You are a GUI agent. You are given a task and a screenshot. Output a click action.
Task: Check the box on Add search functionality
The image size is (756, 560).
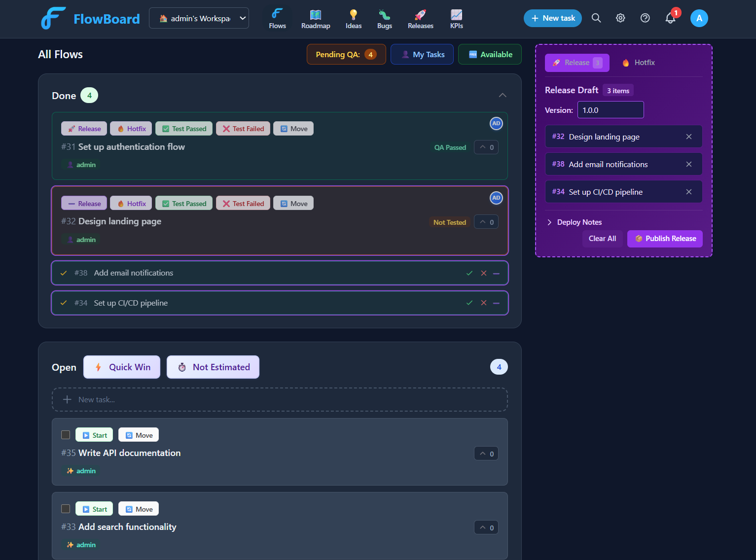pyautogui.click(x=66, y=508)
